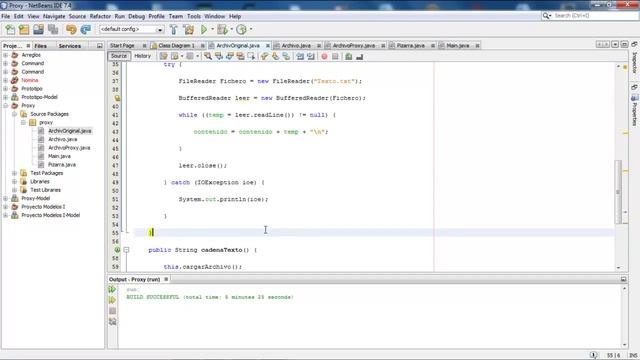Click the Comment code icon
The image size is (640, 360).
pos(349,56)
